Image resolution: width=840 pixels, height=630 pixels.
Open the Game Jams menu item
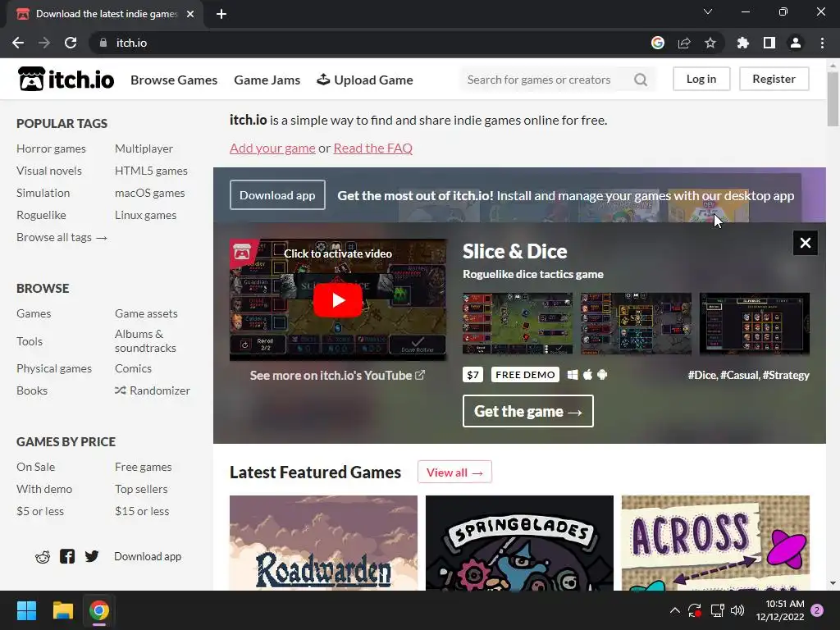267,80
